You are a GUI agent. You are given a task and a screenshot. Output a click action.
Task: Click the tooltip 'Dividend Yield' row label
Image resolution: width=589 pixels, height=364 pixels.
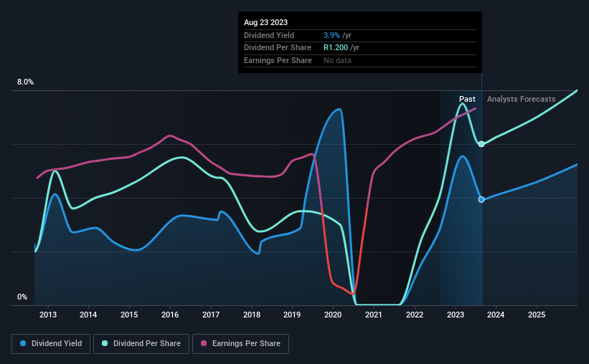269,35
